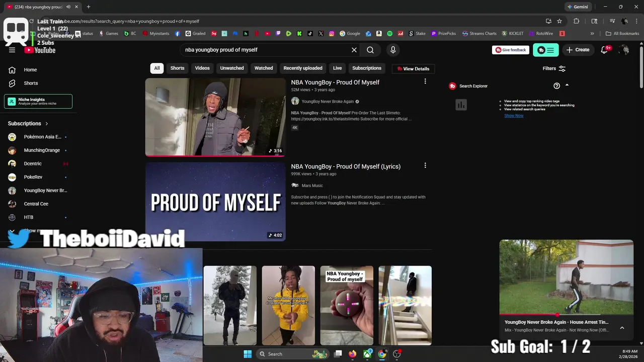Select the Videos filter chip
Screen dimensions: 644x362
point(202,68)
